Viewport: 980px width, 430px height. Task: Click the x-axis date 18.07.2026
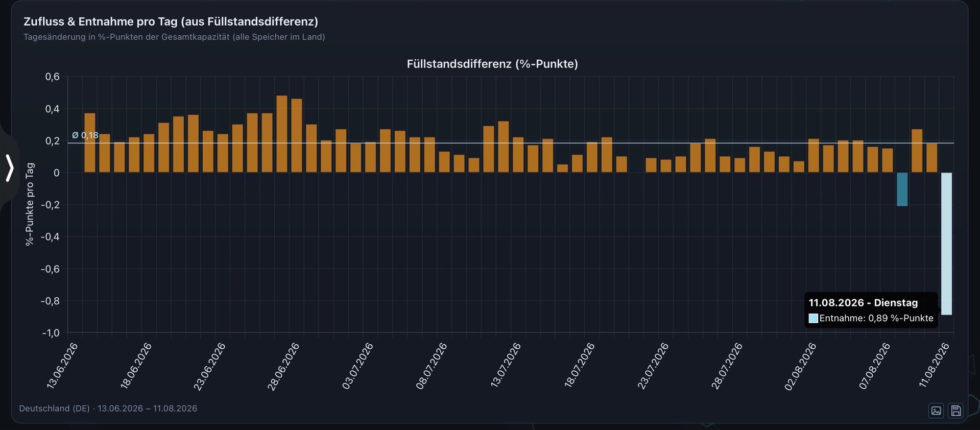(580, 366)
